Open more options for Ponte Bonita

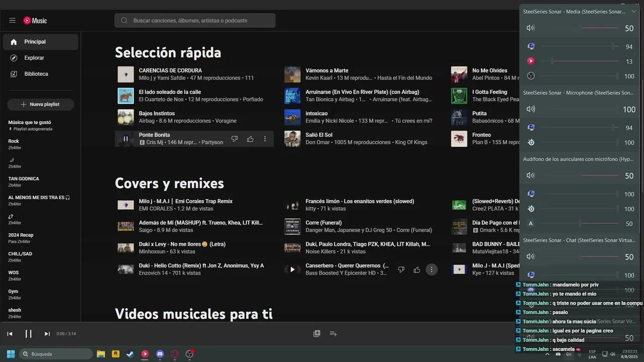(x=265, y=139)
